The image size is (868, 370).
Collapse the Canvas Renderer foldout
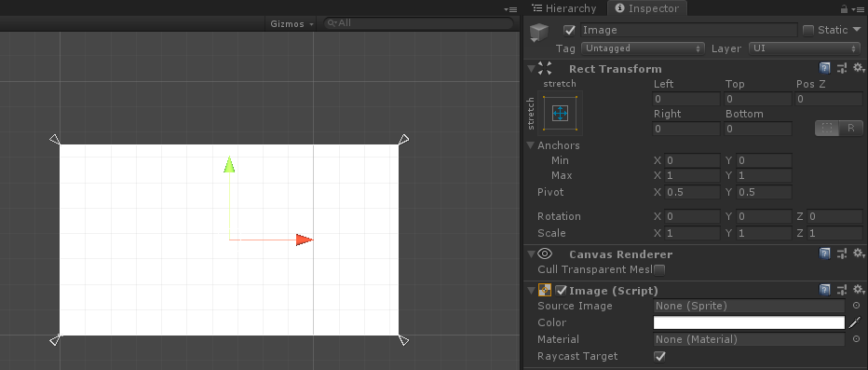click(531, 254)
